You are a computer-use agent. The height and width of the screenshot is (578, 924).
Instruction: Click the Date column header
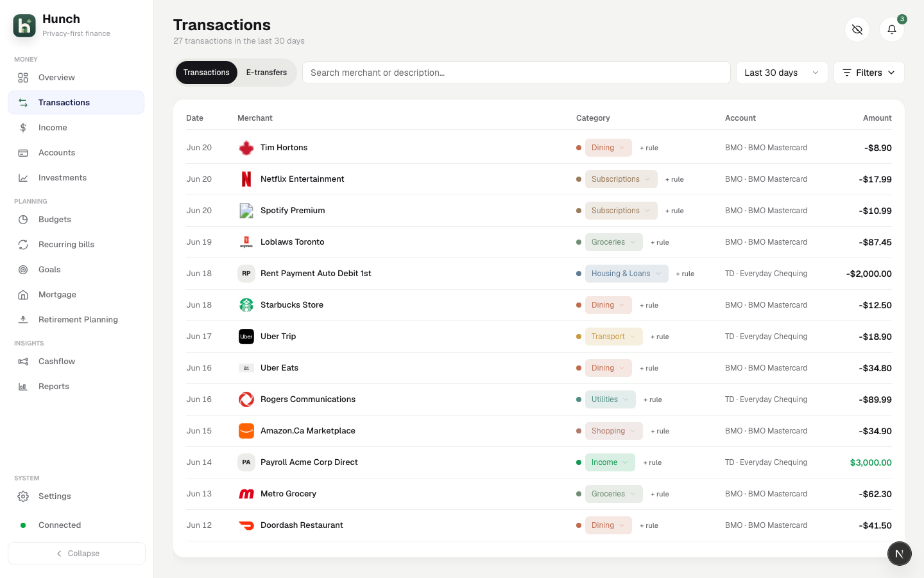(x=195, y=118)
